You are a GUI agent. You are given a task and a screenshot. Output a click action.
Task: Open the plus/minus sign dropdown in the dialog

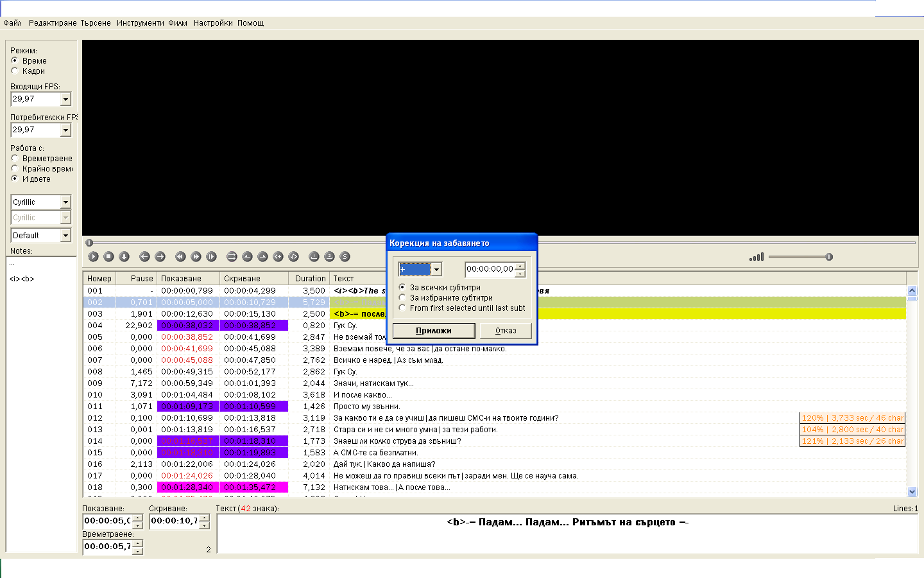436,269
